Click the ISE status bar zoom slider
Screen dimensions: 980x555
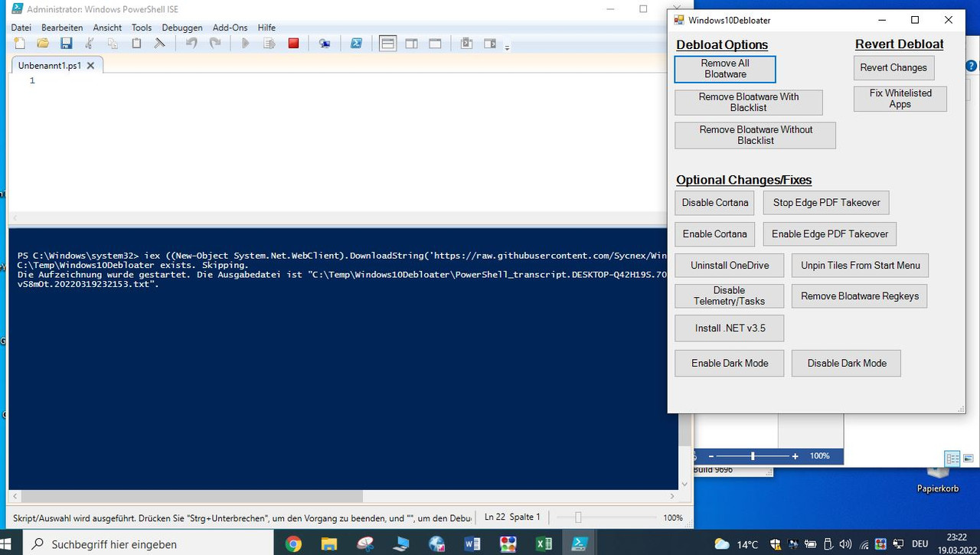click(x=578, y=517)
